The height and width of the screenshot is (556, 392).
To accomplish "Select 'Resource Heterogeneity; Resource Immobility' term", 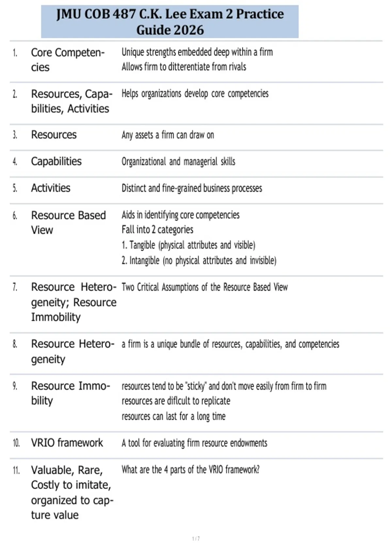I will 74,302.
